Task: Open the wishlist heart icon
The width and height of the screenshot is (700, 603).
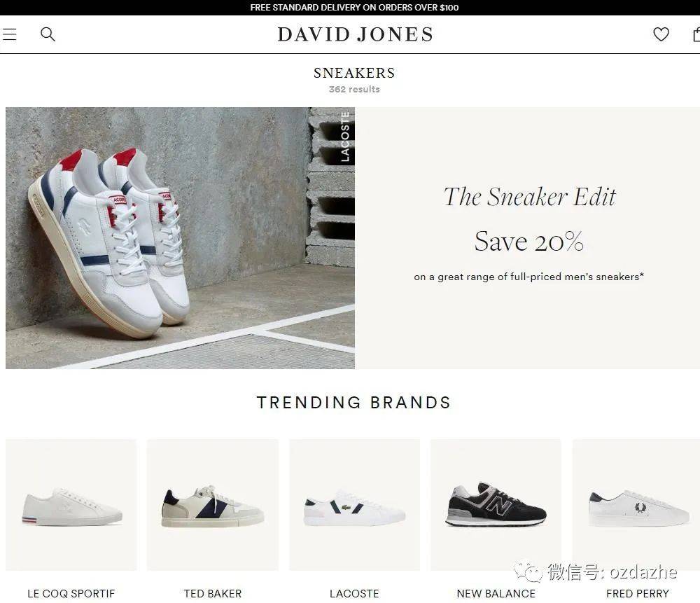Action: click(x=661, y=34)
